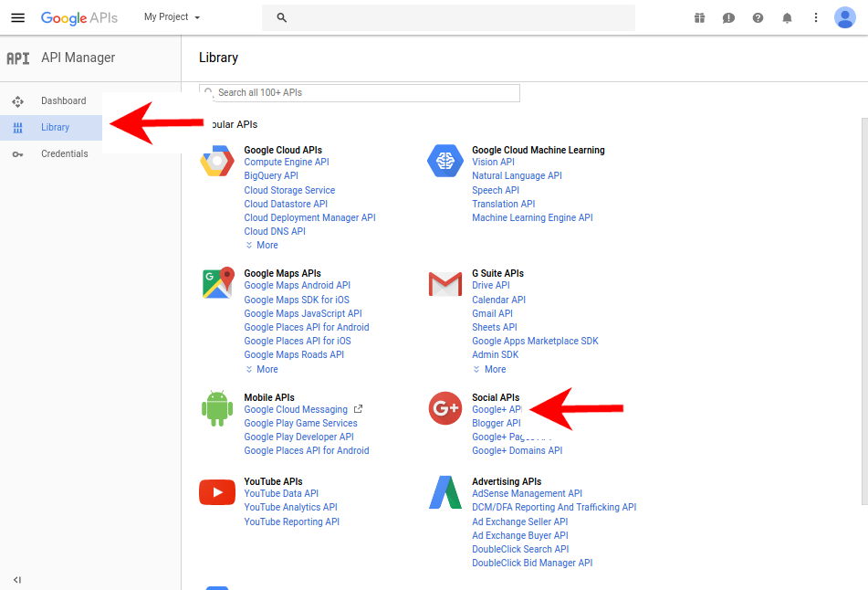868x590 pixels.
Task: Click the Google Maps icon
Action: coord(218,282)
